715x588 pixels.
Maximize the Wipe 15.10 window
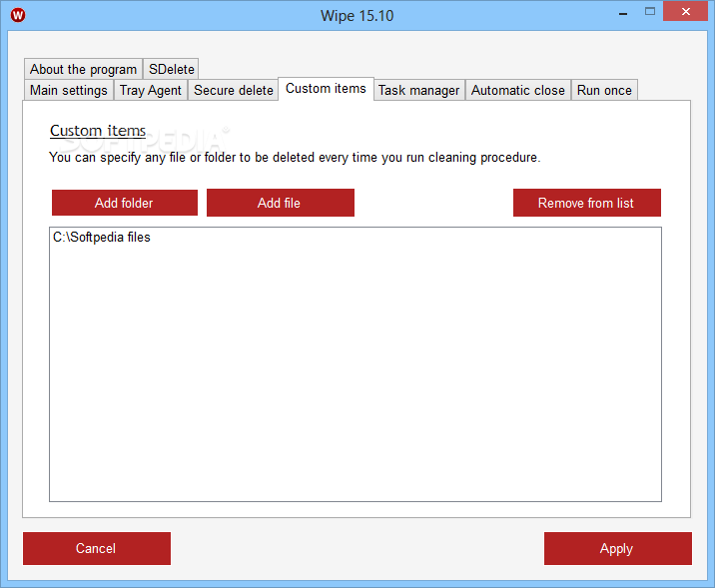tap(650, 12)
